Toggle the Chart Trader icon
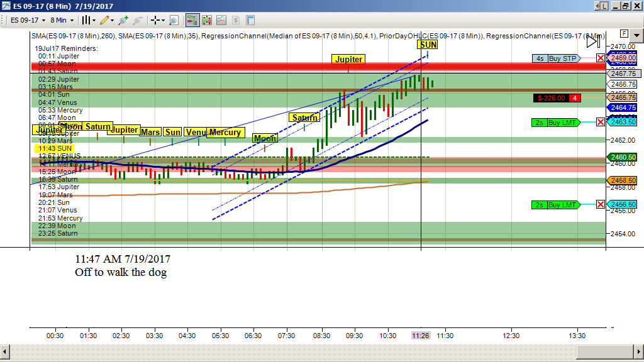Viewport: 644px width, 362px height. [192, 20]
